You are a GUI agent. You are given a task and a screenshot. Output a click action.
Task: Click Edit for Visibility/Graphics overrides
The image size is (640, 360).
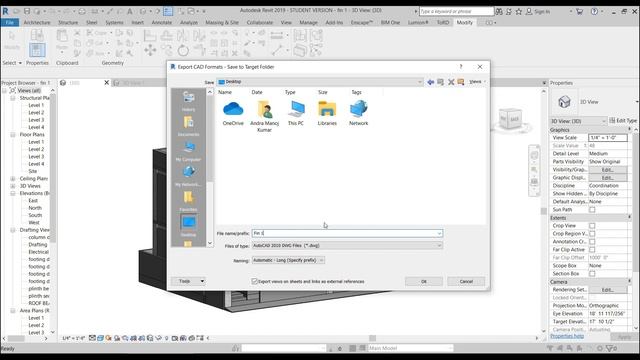[607, 170]
